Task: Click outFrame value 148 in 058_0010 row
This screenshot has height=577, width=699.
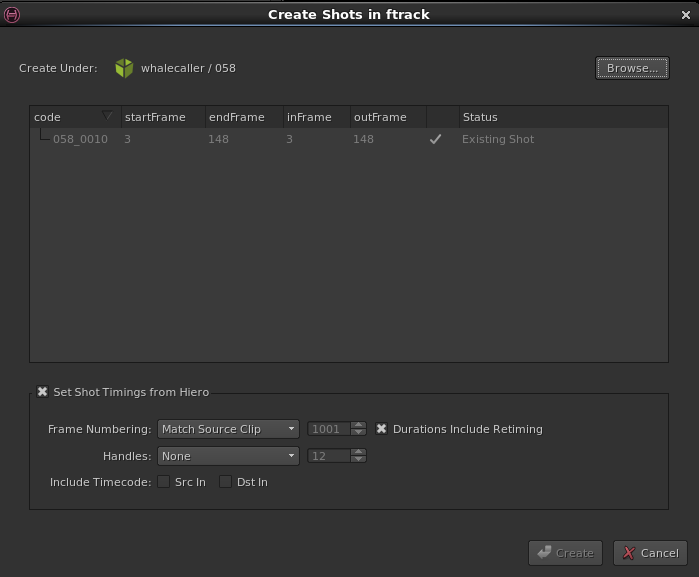Action: click(363, 139)
